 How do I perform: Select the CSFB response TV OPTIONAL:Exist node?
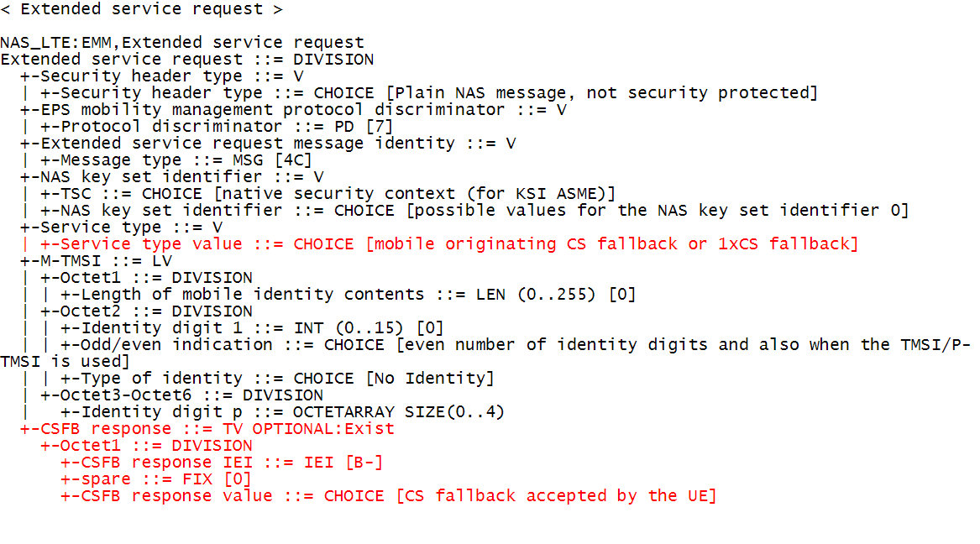click(x=207, y=430)
